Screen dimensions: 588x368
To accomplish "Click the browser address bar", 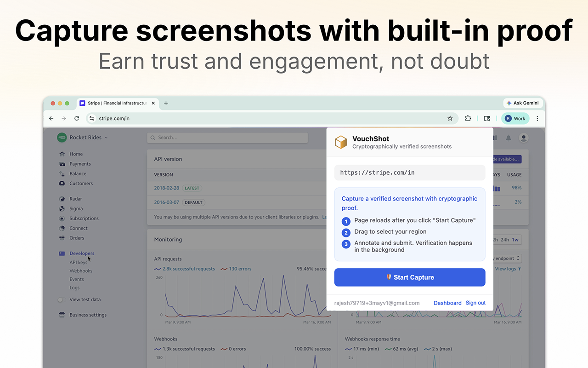I will [x=272, y=118].
